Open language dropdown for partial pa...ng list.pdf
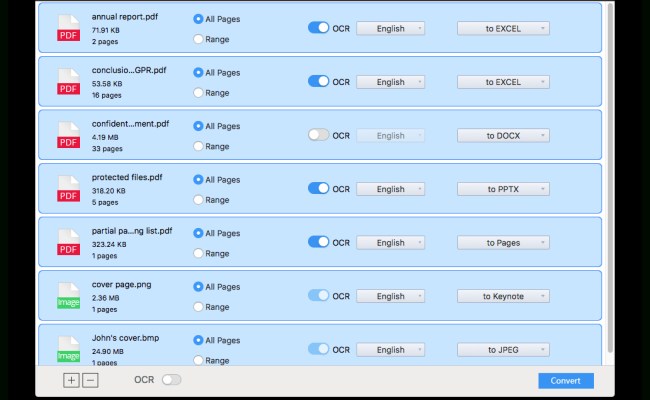Image resolution: width=650 pixels, height=400 pixels. (x=390, y=242)
